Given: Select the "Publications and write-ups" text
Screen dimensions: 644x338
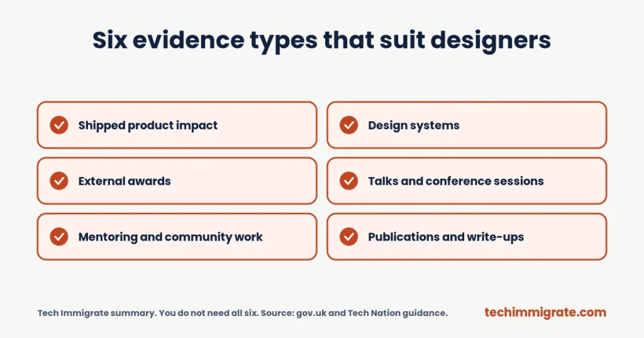Looking at the screenshot, I should 446,237.
